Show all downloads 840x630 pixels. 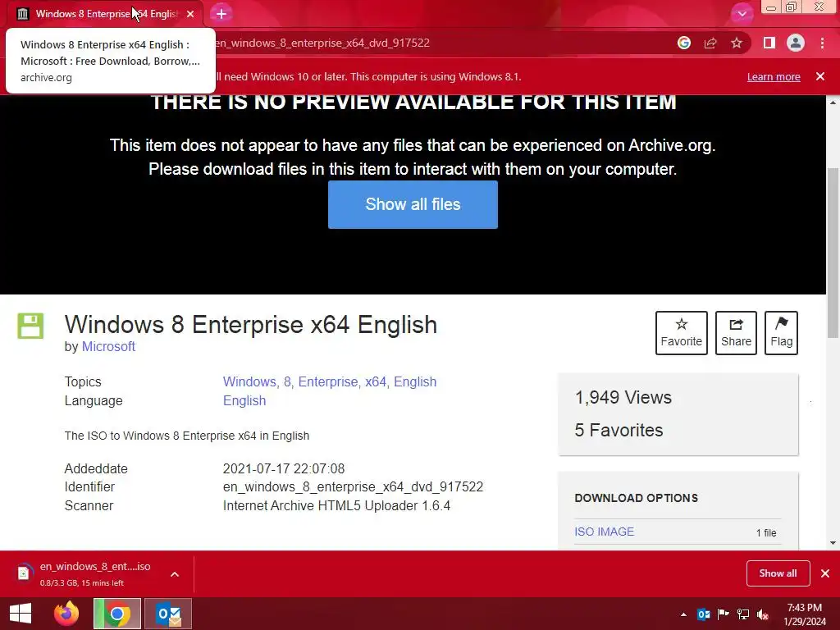tap(778, 573)
